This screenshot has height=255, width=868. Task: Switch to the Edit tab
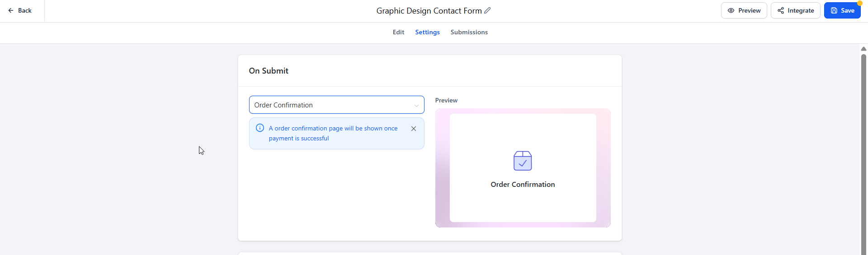[x=398, y=32]
